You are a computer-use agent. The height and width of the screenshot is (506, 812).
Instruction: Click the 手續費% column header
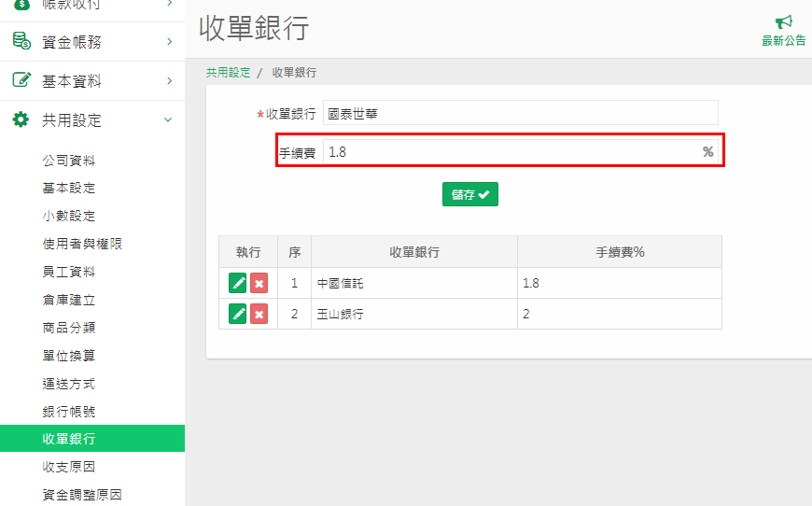620,252
